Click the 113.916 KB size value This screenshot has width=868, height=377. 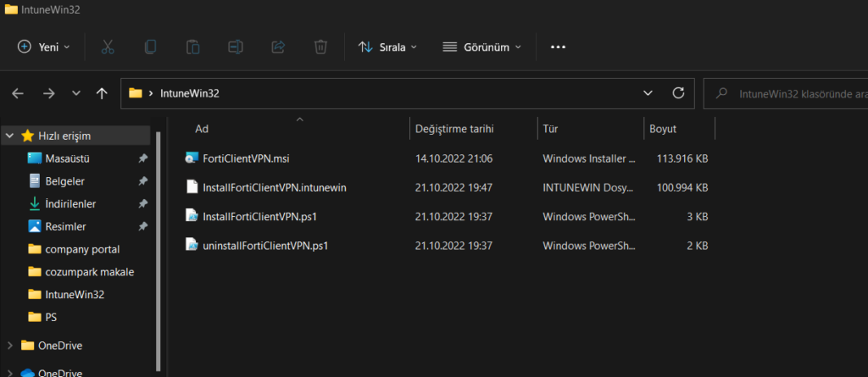tap(682, 158)
